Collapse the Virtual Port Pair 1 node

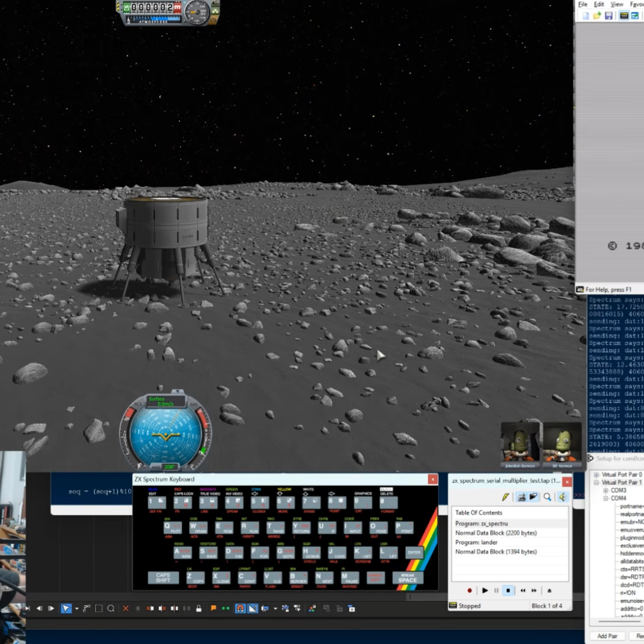(x=596, y=482)
